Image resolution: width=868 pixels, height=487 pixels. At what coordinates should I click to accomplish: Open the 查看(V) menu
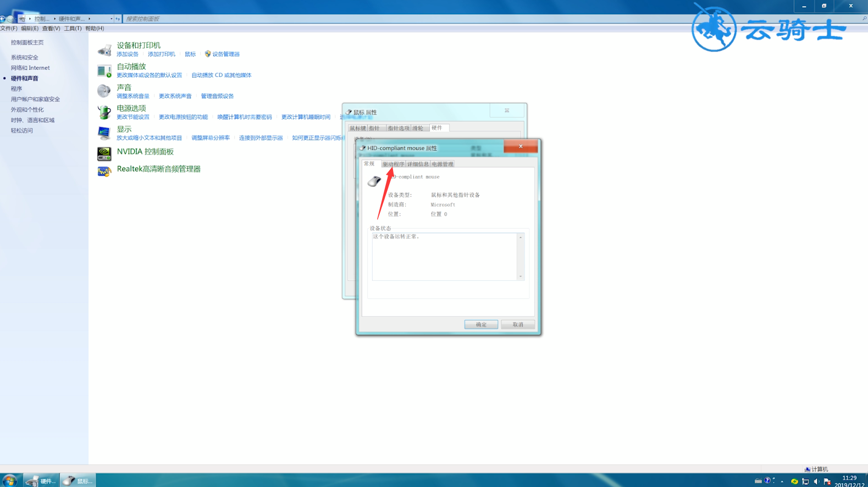[x=51, y=29]
